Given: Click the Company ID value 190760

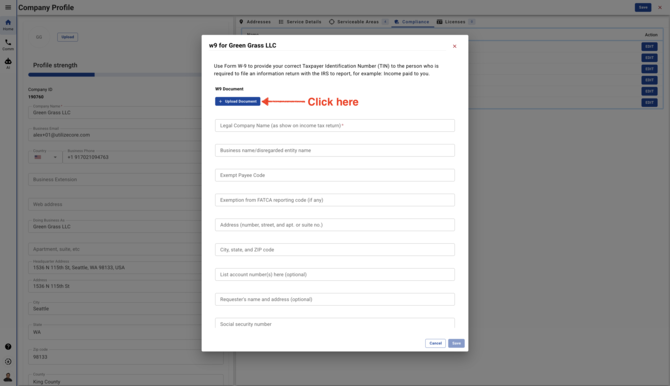Looking at the screenshot, I should click(36, 97).
